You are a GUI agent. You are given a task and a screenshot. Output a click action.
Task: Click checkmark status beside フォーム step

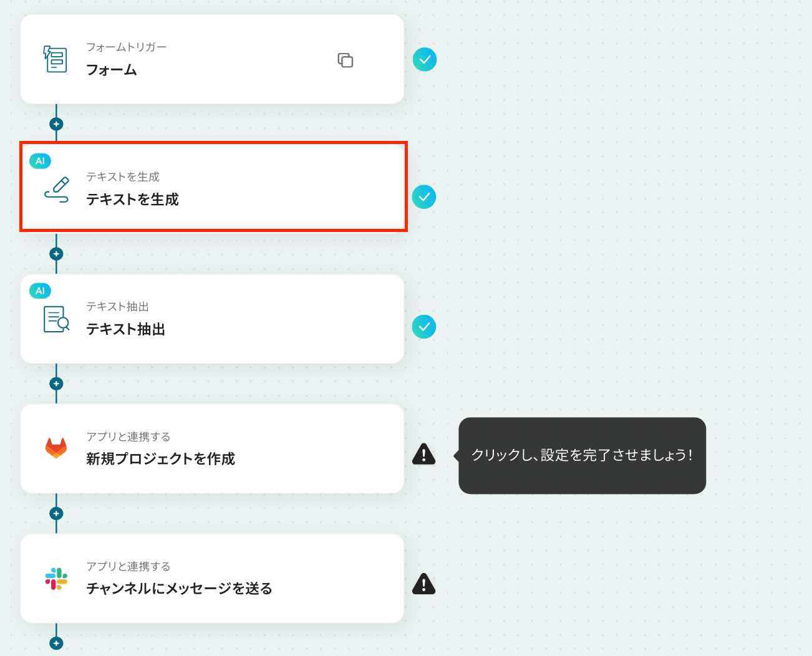click(425, 59)
